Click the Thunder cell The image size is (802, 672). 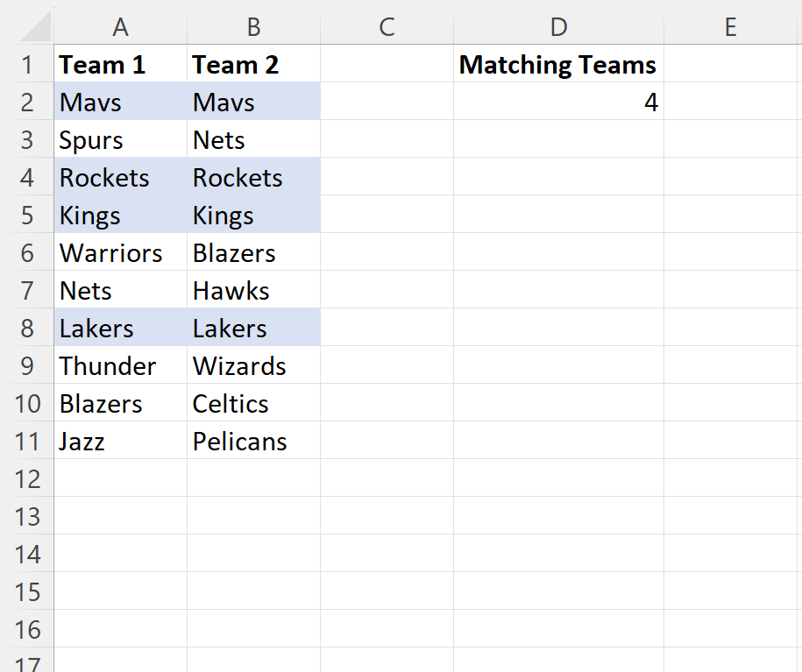tap(121, 365)
